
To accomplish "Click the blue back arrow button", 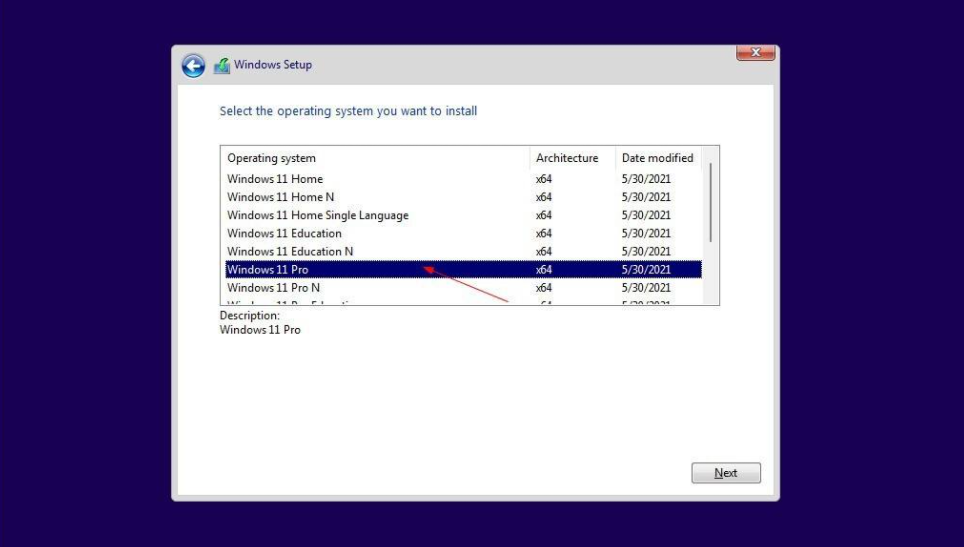I will pyautogui.click(x=193, y=65).
